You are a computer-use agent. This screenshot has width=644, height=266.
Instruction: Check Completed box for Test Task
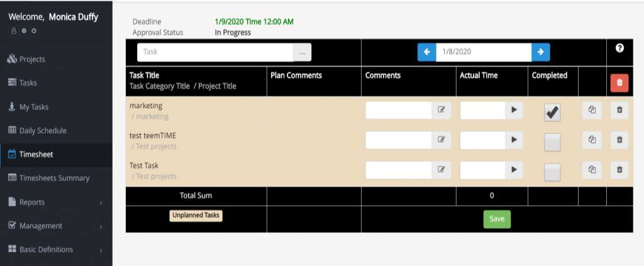[x=552, y=172]
